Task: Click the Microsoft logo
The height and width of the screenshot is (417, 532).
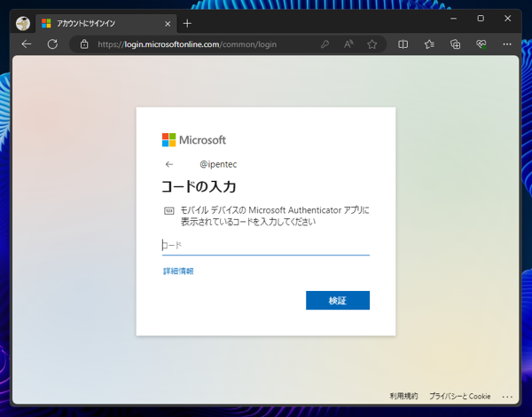Action: coord(193,140)
